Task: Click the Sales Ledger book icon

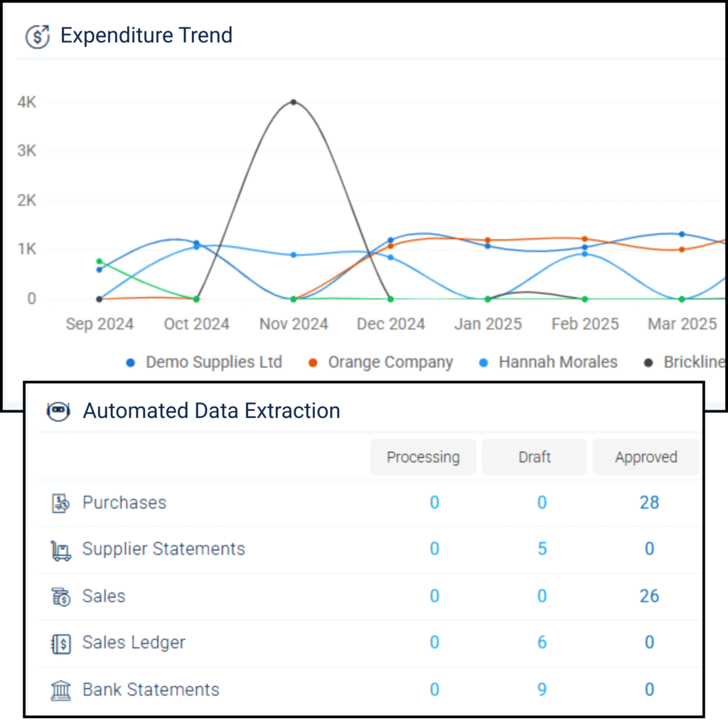Action: click(60, 643)
